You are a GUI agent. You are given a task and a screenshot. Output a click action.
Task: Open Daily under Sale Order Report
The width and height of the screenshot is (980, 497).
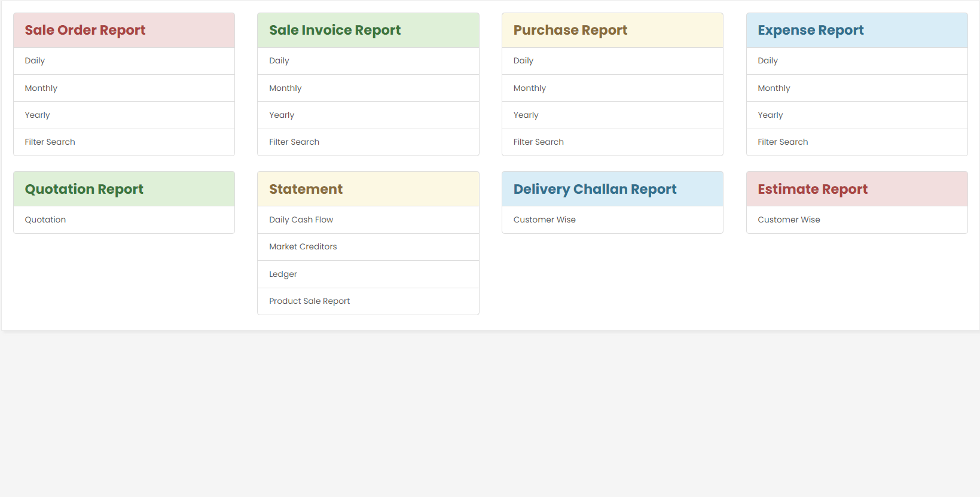pyautogui.click(x=35, y=61)
